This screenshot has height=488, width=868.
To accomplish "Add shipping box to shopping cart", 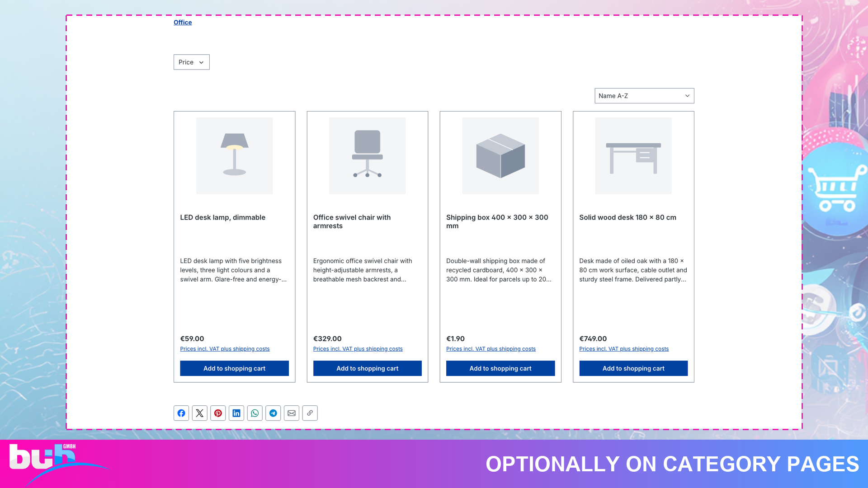I will click(500, 368).
